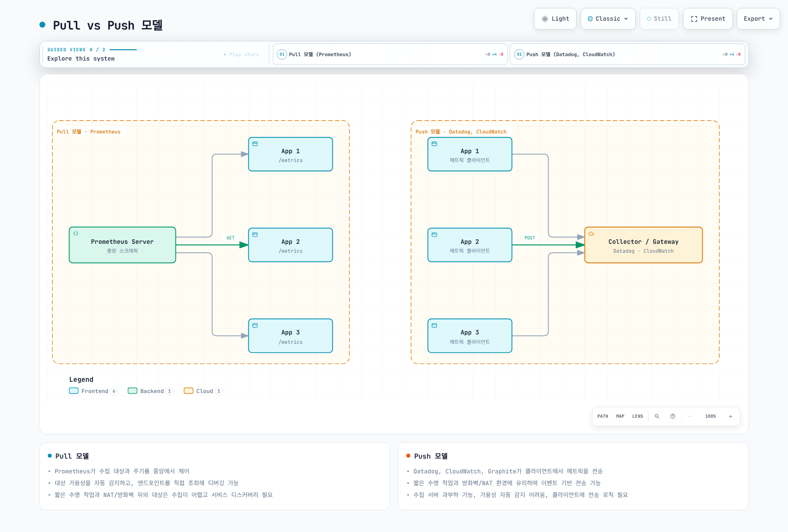Click the Pull 모델 · Prometheus group label

tap(89, 132)
